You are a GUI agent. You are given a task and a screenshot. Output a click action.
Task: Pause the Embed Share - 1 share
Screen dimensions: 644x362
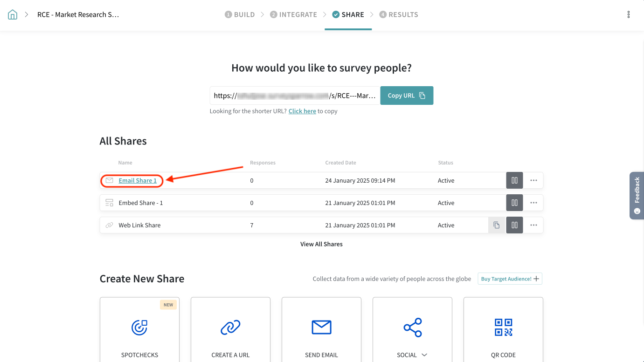tap(514, 203)
